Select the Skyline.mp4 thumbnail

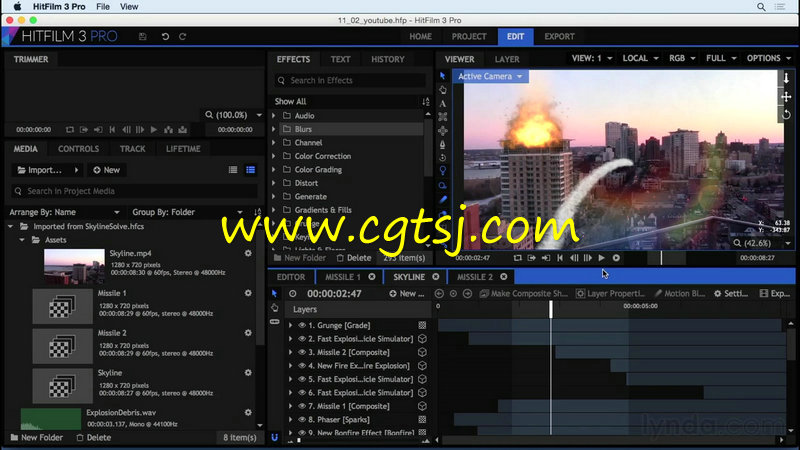pyautogui.click(x=74, y=266)
